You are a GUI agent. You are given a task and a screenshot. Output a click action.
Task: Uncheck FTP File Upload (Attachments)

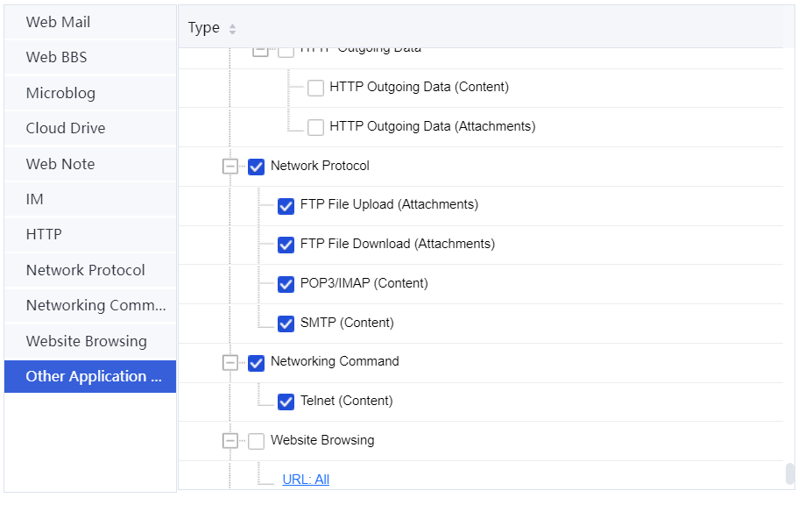[286, 205]
